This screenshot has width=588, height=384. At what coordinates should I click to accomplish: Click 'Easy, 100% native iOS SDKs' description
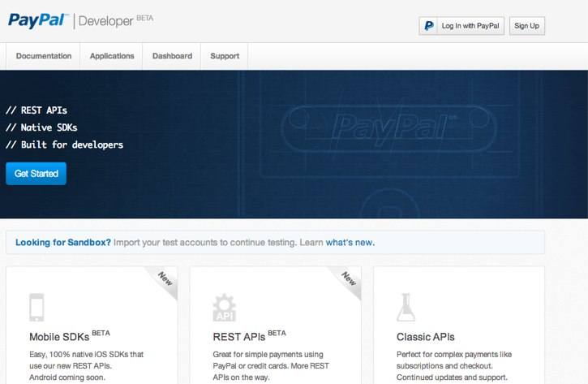pos(86,365)
